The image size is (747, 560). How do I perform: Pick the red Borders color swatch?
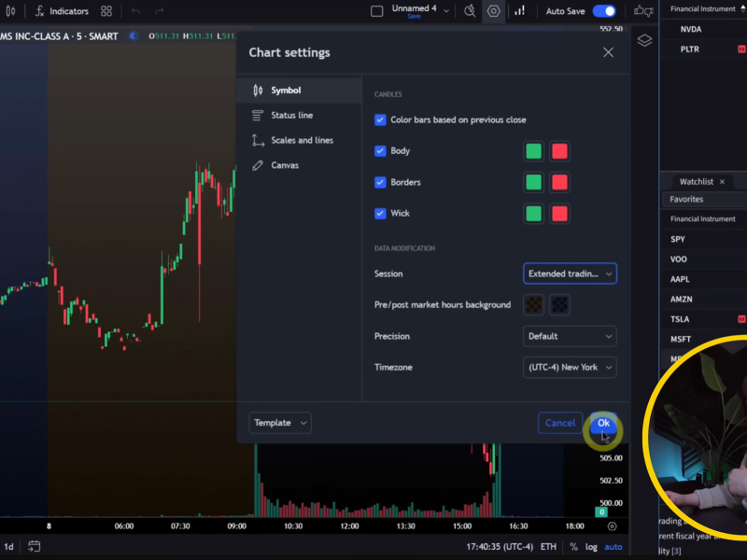(x=559, y=182)
